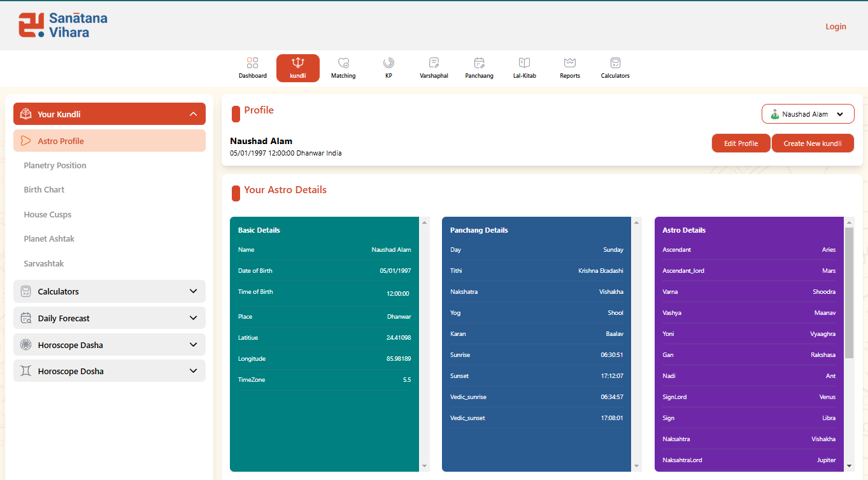
Task: Click the Horoscope Dasha wheel icon
Action: pyautogui.click(x=25, y=345)
